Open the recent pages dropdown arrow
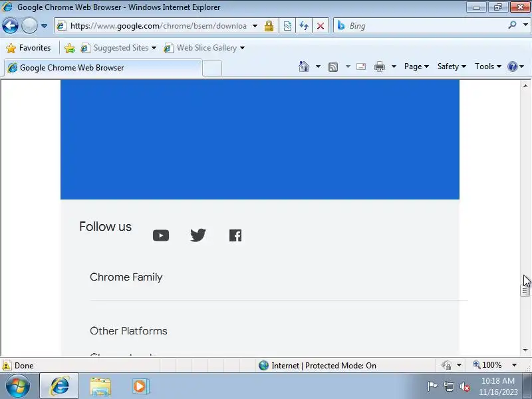 pos(44,26)
